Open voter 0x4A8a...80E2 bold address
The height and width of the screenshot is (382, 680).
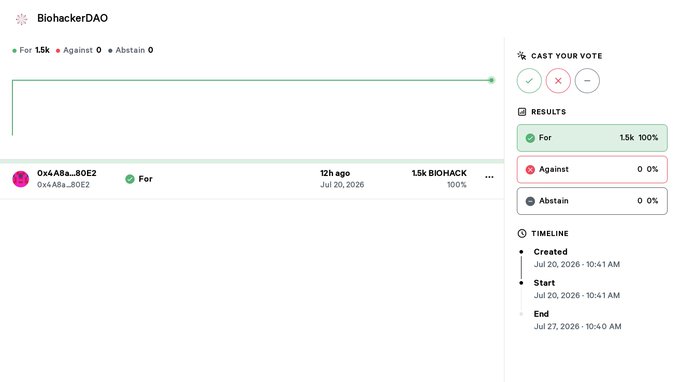click(67, 173)
